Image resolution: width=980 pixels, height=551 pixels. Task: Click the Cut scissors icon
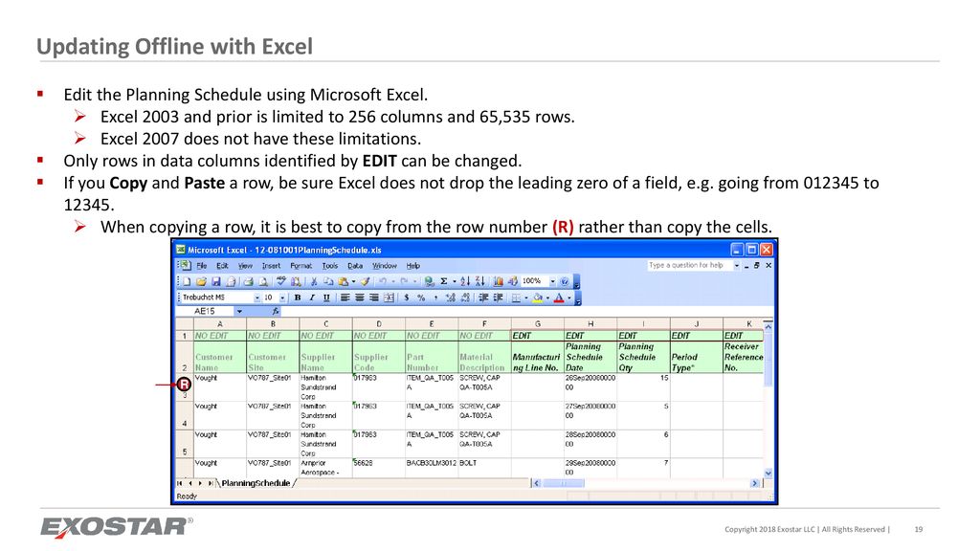point(314,282)
